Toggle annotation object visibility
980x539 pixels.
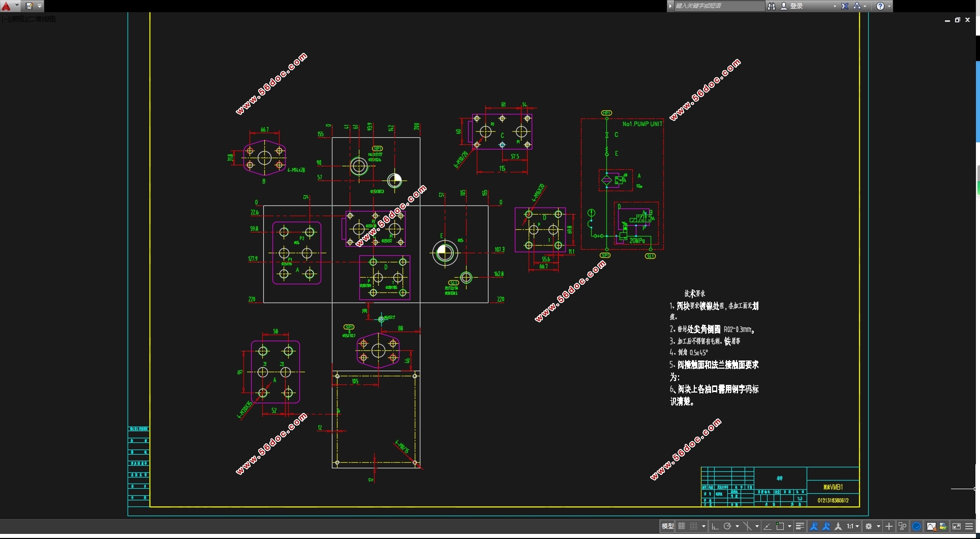click(x=814, y=526)
